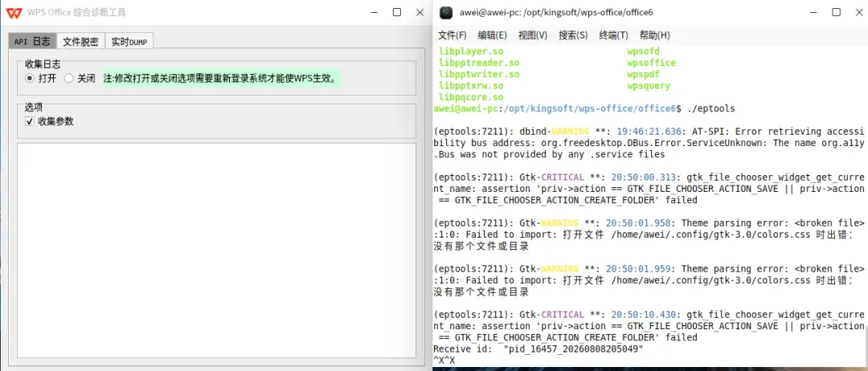868x371 pixels.
Task: Toggle the 收集参数 checkbox
Action: pyautogui.click(x=30, y=121)
